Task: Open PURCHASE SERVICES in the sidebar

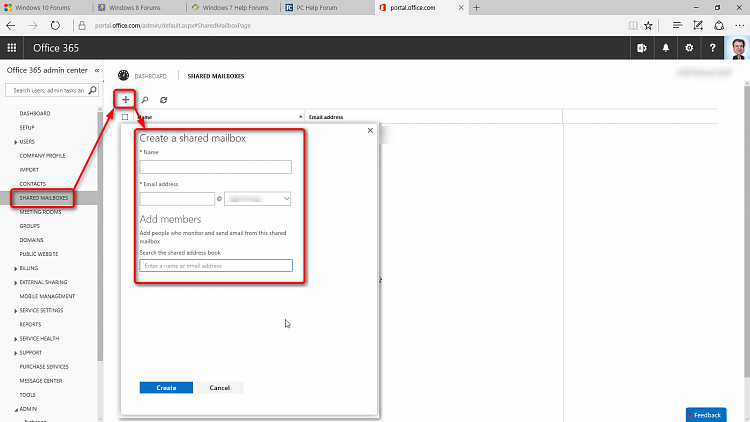Action: pyautogui.click(x=44, y=366)
